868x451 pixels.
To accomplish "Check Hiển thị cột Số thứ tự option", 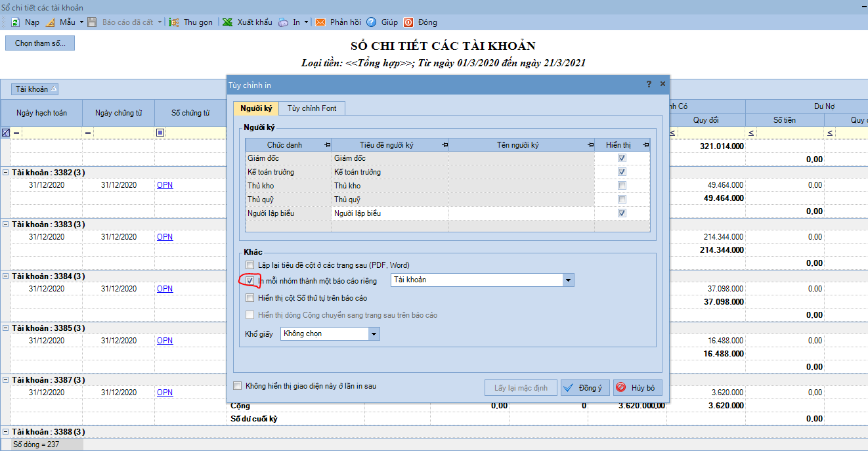I will tap(250, 298).
